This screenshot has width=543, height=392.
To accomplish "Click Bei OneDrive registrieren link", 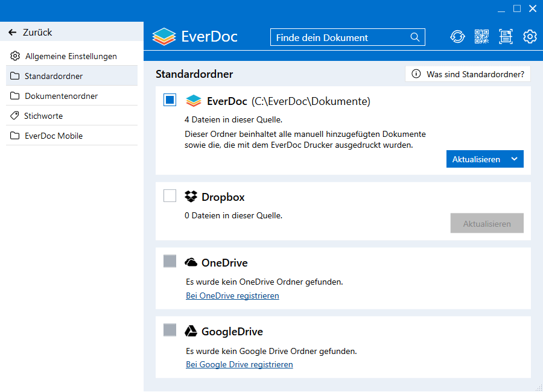I will tap(232, 296).
